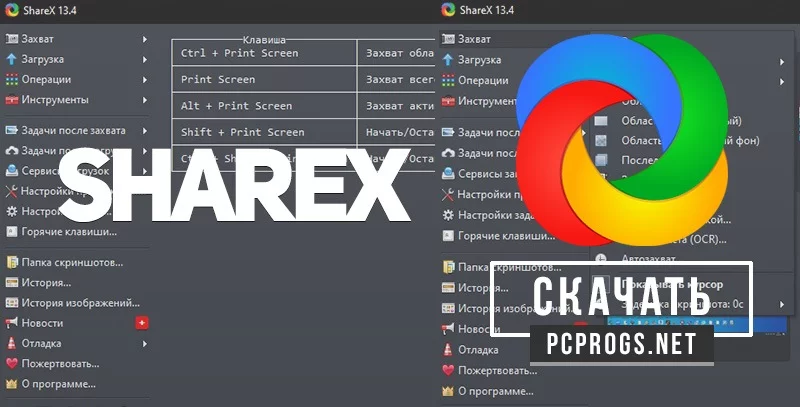Click crossed-tools program settings icon in left window
The height and width of the screenshot is (407, 800).
(x=11, y=191)
